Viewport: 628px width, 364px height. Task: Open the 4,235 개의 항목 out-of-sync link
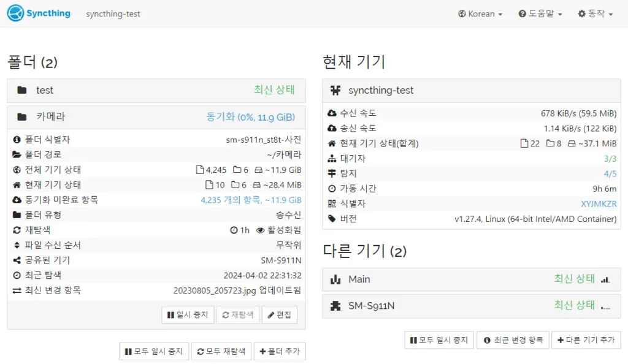coord(251,200)
